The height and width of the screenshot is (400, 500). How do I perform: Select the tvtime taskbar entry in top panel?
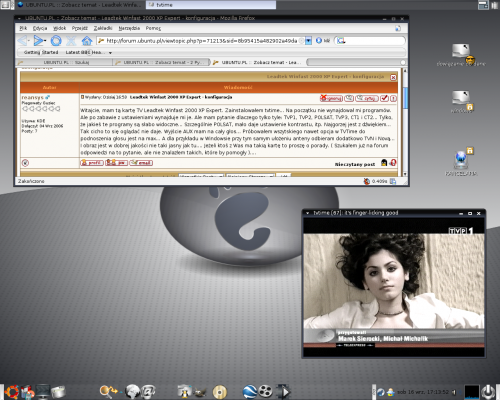click(211, 5)
